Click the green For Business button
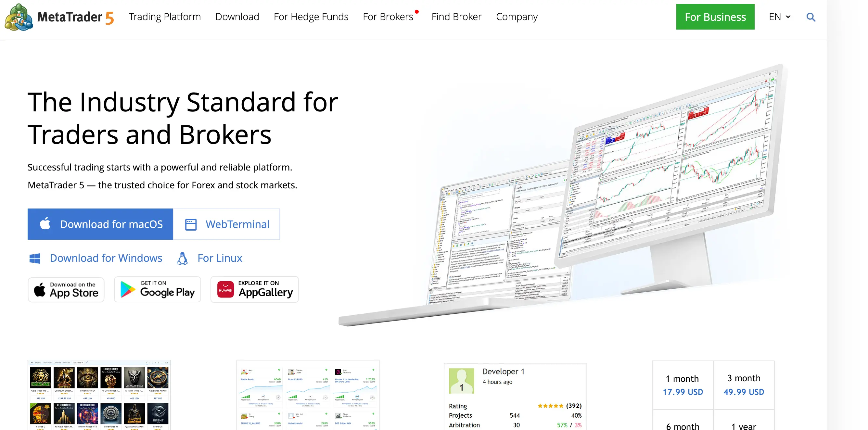This screenshot has height=430, width=868. 715,17
